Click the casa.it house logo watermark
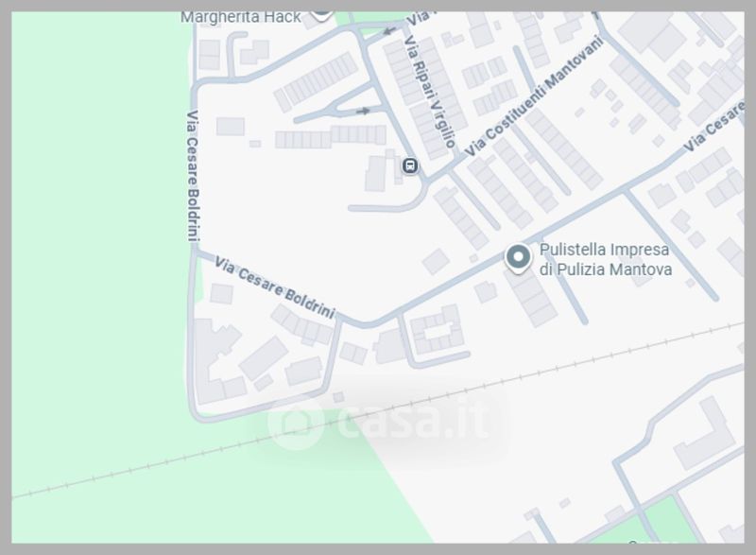 tap(295, 423)
